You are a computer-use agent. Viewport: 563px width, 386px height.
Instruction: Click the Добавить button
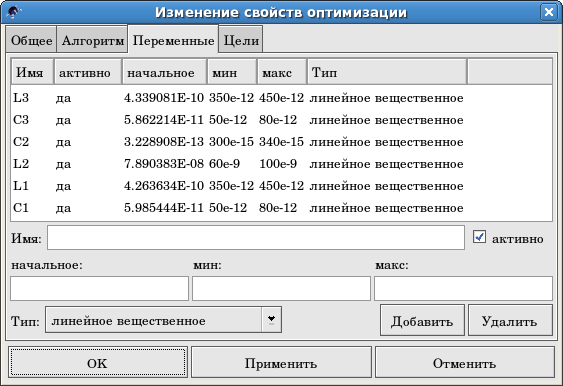(422, 321)
